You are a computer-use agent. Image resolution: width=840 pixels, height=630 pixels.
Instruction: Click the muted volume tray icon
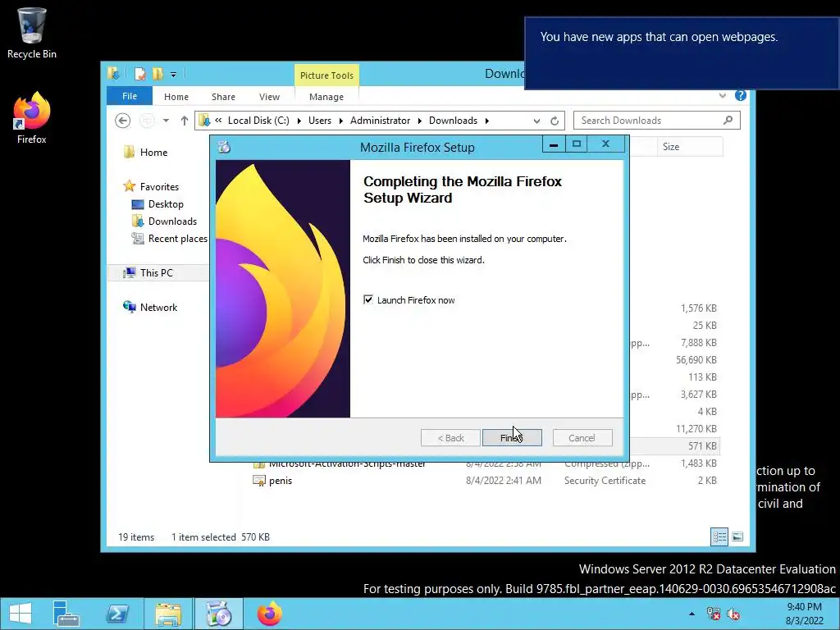[733, 614]
